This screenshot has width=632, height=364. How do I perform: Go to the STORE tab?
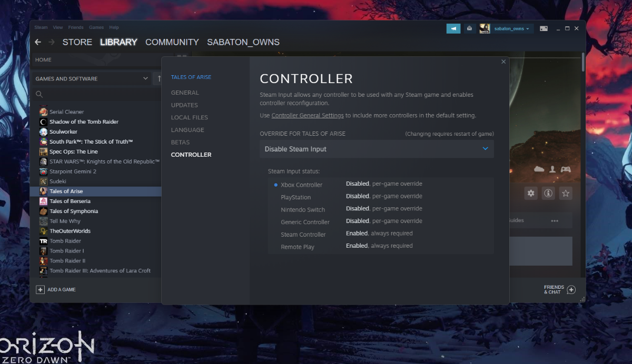pyautogui.click(x=77, y=42)
